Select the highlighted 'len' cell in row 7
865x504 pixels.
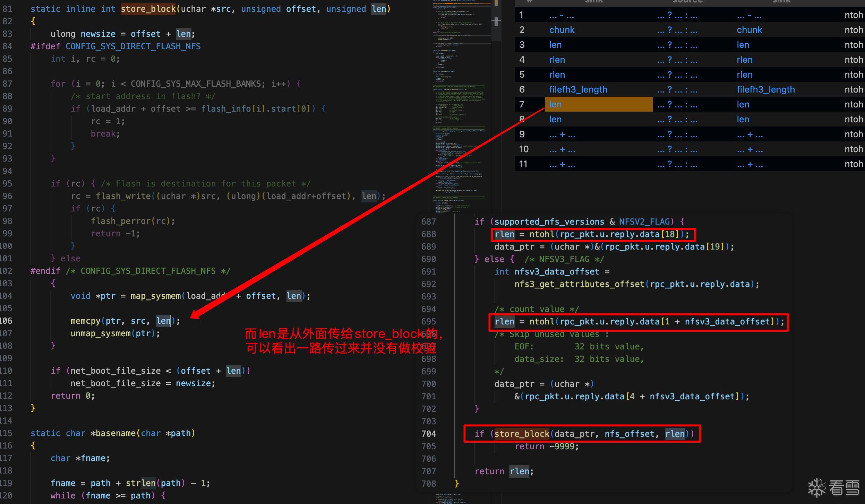pos(599,104)
